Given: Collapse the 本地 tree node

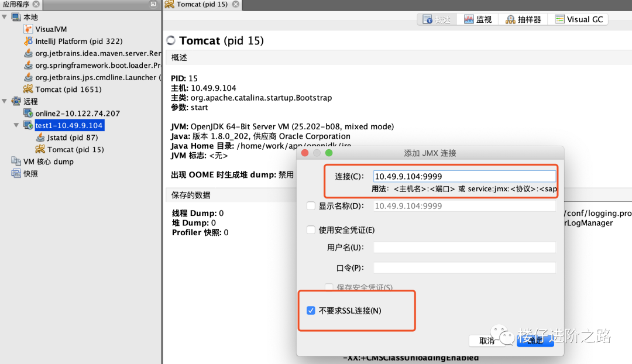Looking at the screenshot, I should click(5, 17).
